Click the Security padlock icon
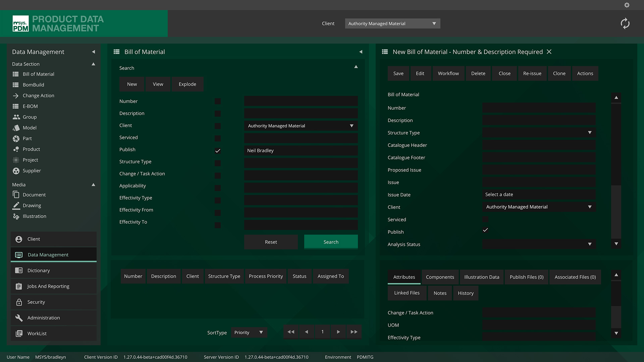The width and height of the screenshot is (644, 362). coord(19,302)
